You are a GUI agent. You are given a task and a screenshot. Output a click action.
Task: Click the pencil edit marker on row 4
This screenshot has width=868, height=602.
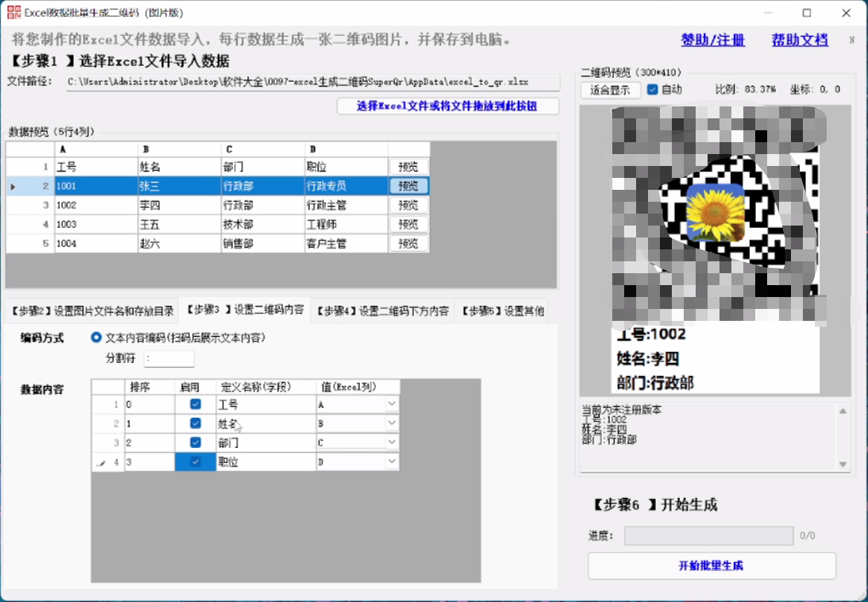[100, 462]
